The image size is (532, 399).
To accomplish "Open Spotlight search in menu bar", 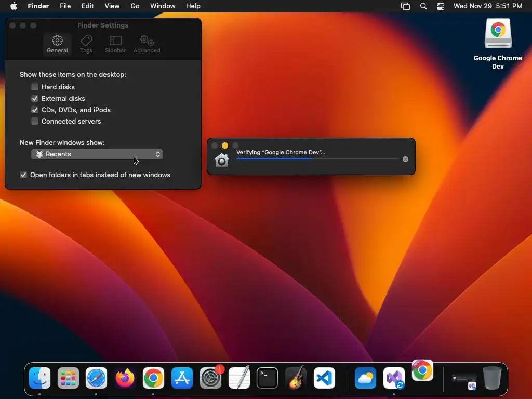I will point(423,6).
